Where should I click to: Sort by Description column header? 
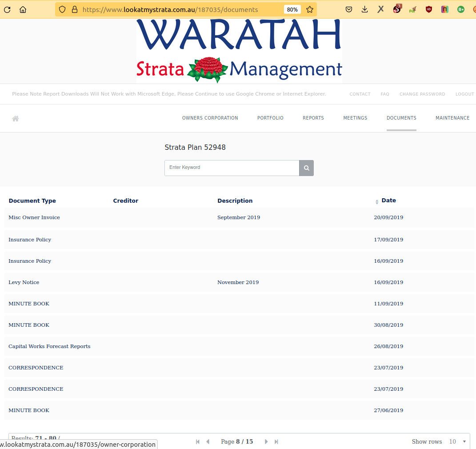pyautogui.click(x=235, y=200)
